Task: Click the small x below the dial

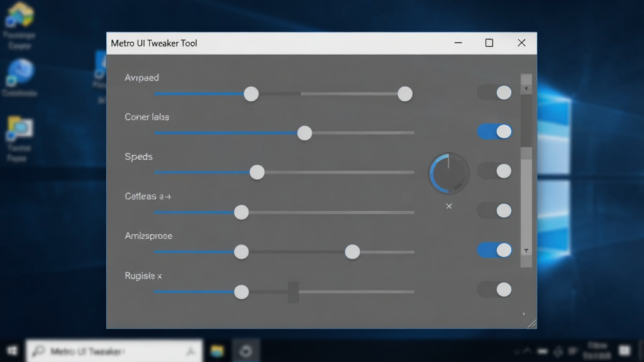Action: click(x=449, y=206)
